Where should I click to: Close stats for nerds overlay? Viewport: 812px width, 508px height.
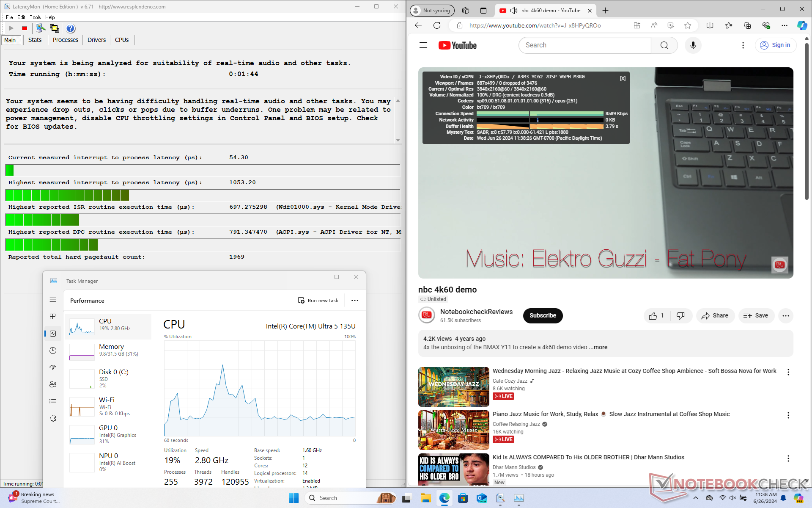coord(623,78)
